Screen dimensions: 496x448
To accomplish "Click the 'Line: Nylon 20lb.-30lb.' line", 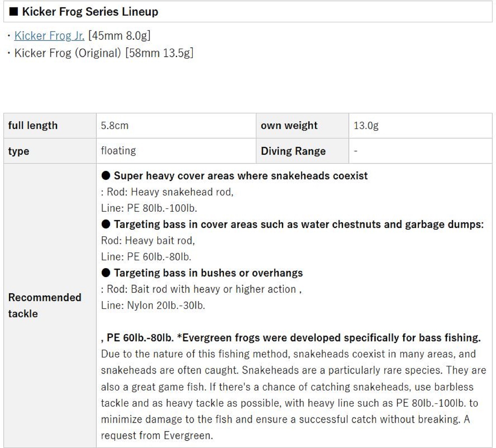I will coord(153,305).
